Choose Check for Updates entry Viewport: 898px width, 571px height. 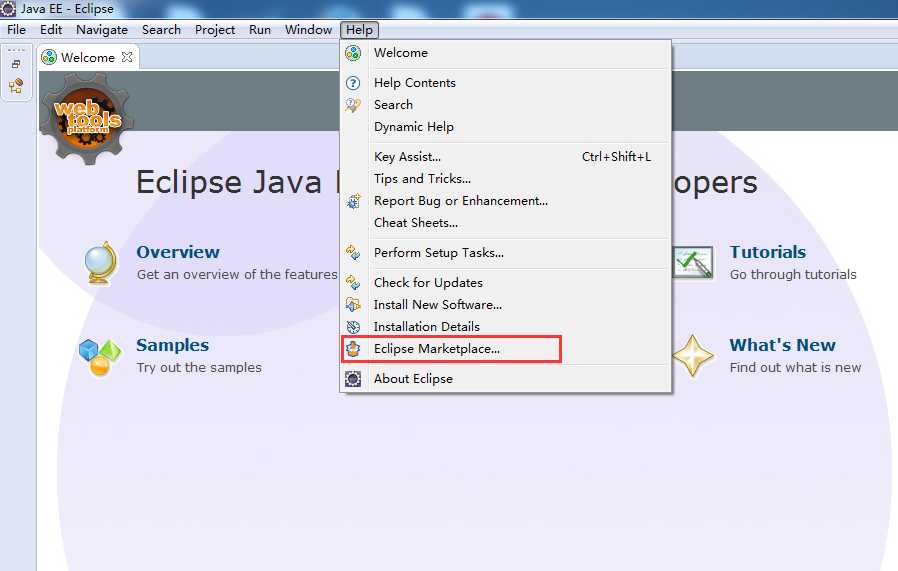(505, 282)
